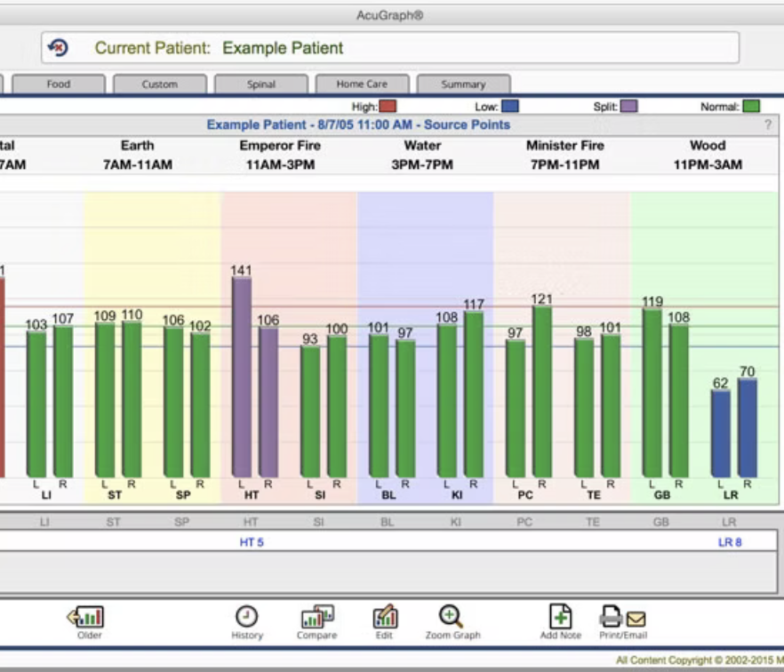Image resolution: width=784 pixels, height=672 pixels.
Task: Click the red High legend swatch
Action: click(388, 106)
